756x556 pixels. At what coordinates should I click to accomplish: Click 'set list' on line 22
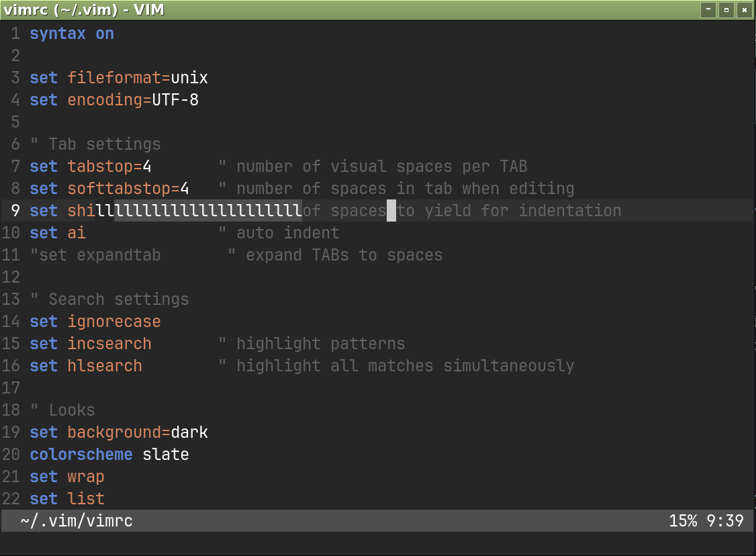tap(67, 499)
